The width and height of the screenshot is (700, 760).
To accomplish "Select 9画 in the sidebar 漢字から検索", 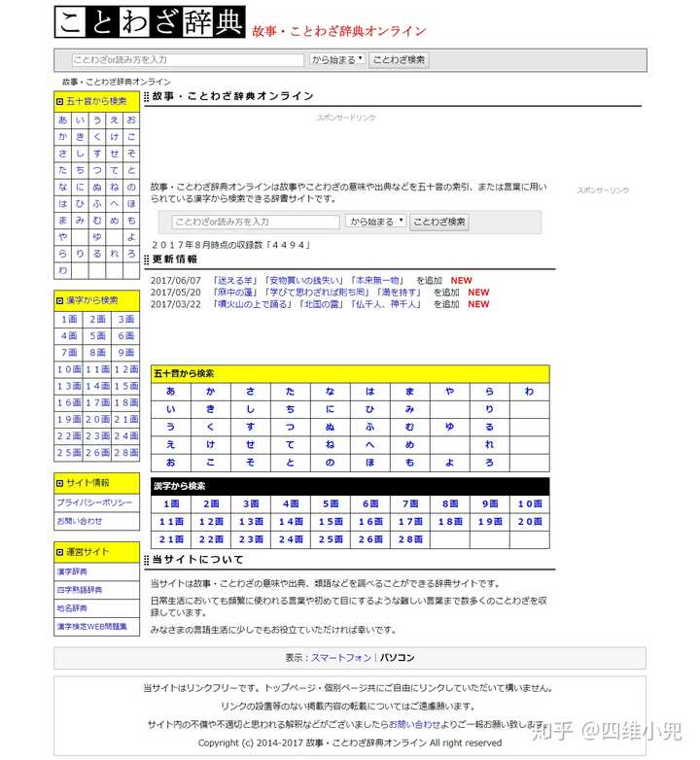I will coord(126,353).
